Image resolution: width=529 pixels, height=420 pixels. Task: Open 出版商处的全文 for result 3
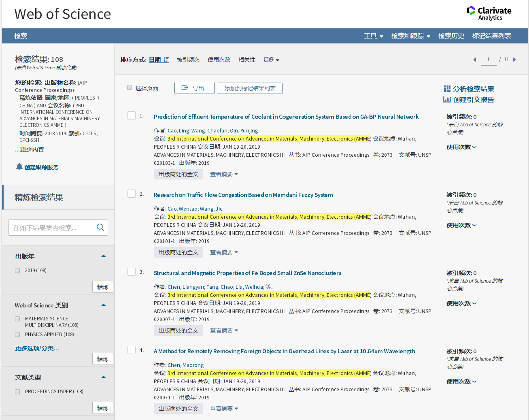pos(178,330)
